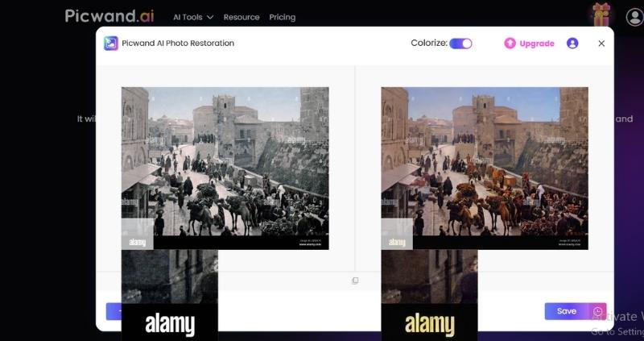The image size is (644, 341).
Task: Expand the AI Tools menu
Action: pos(193,17)
